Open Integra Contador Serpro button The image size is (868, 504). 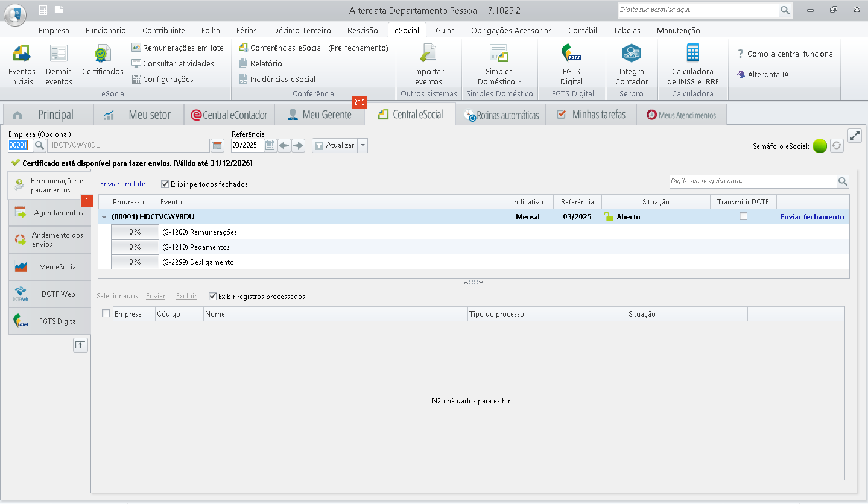point(632,65)
